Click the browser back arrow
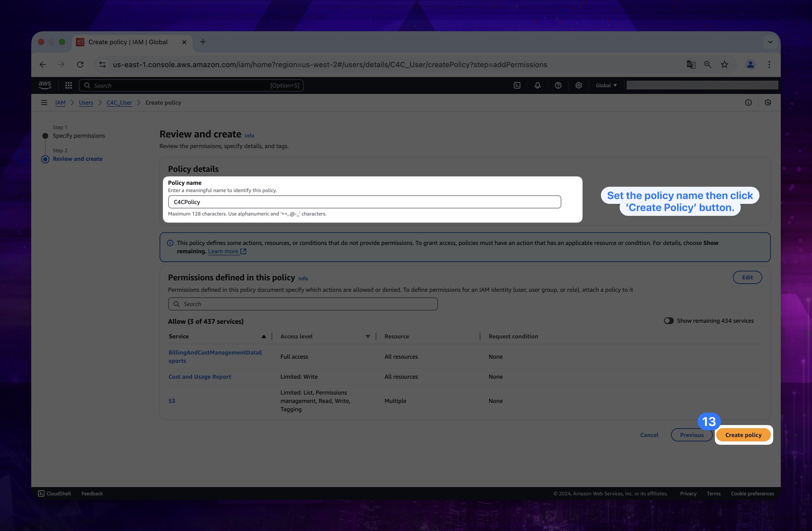This screenshot has width=812, height=531. pos(43,65)
